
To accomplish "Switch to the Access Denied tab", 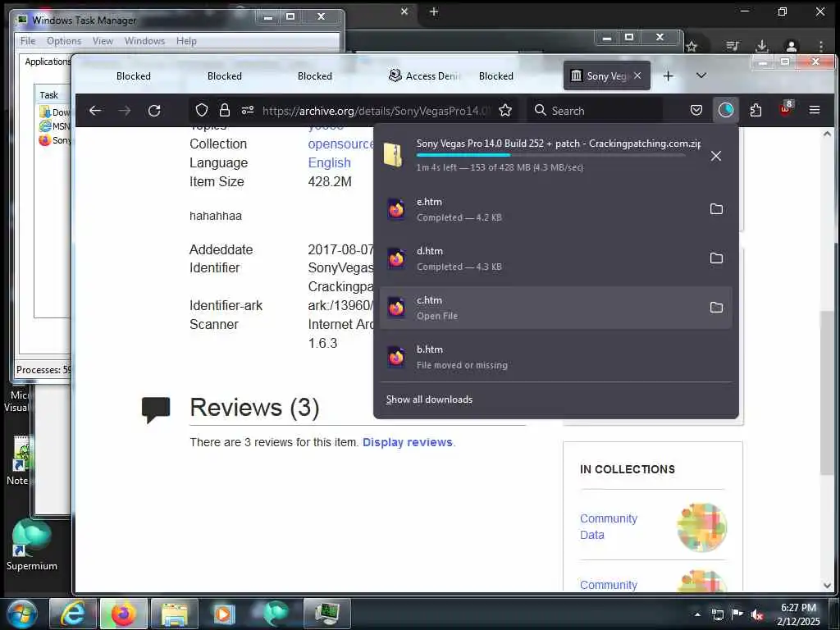I will click(424, 76).
